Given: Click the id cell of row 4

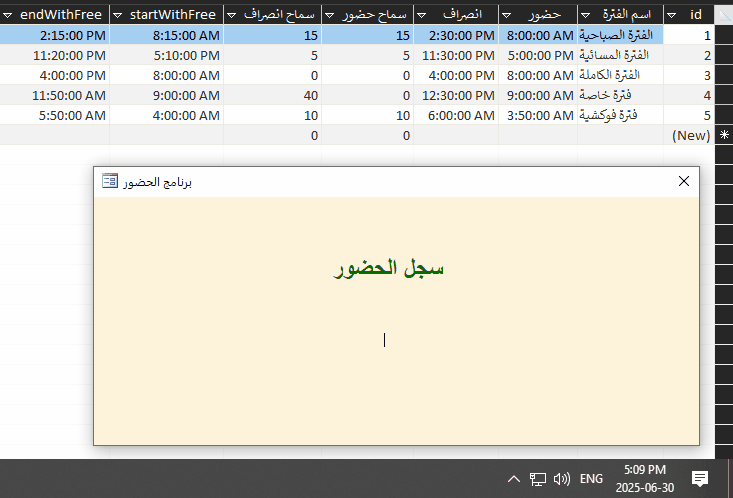Looking at the screenshot, I should tap(689, 95).
